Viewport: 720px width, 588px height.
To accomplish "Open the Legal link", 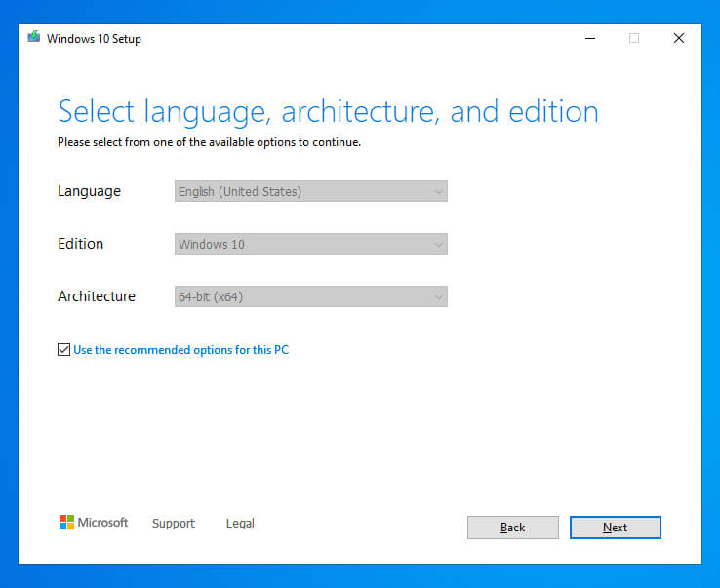I will tap(240, 524).
